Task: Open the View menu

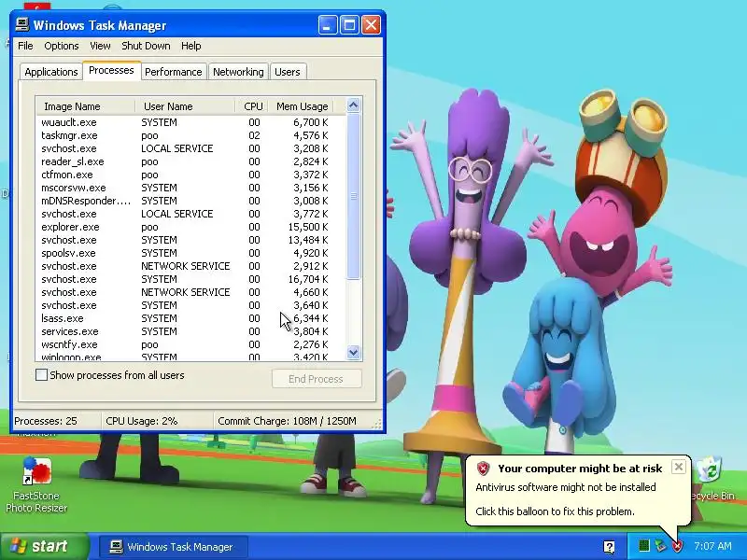Action: coord(100,46)
